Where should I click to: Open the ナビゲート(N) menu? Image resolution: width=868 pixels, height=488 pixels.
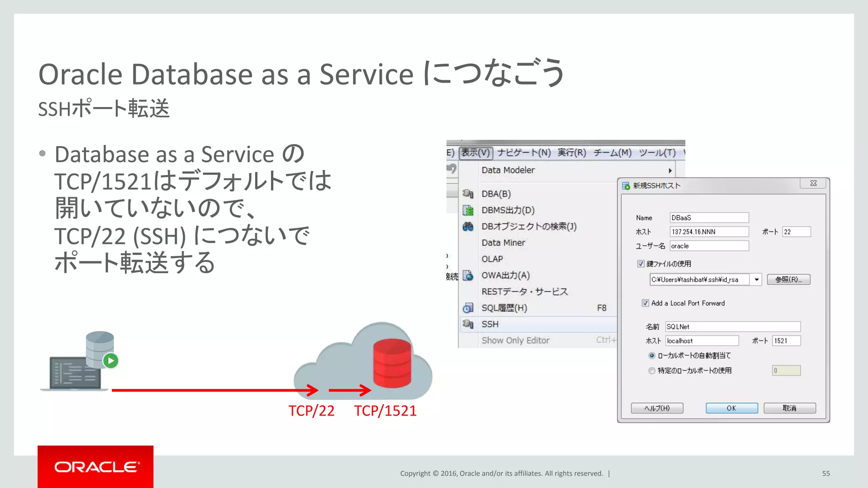pos(524,152)
